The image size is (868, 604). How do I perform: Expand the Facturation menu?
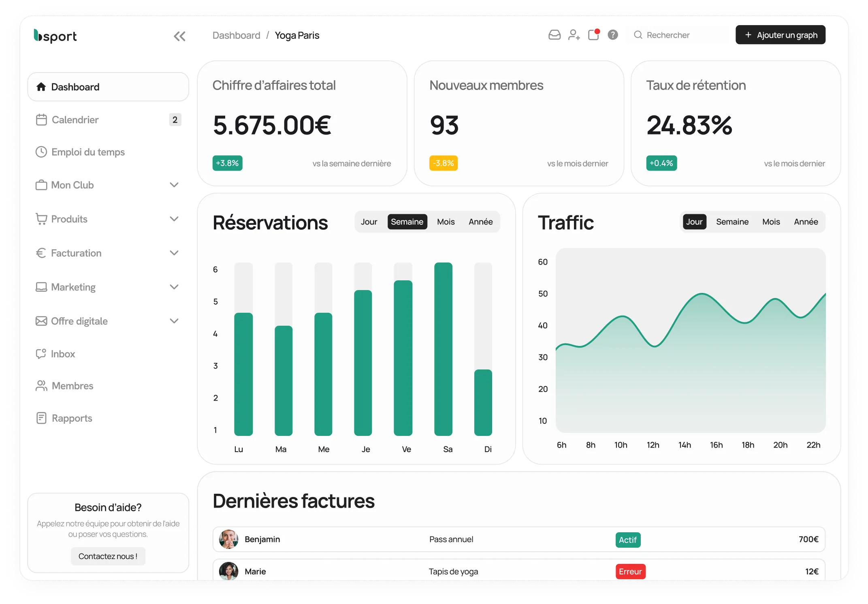175,253
